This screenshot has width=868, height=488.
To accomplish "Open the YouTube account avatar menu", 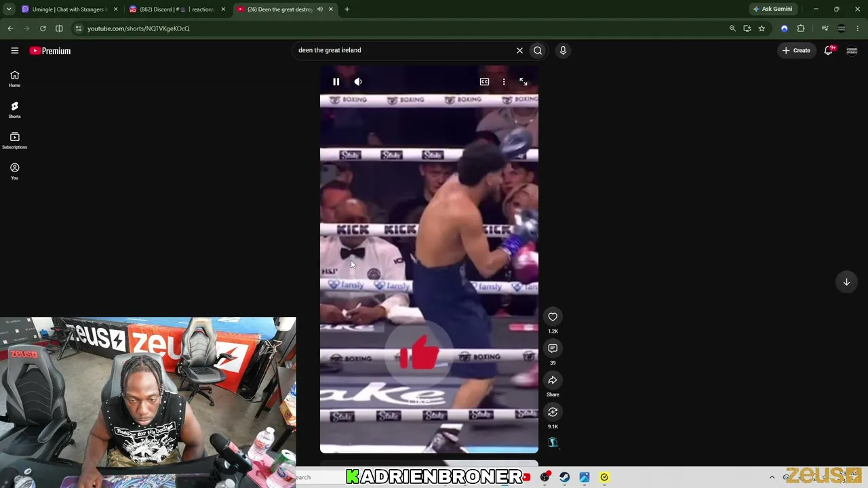I will pos(852,50).
